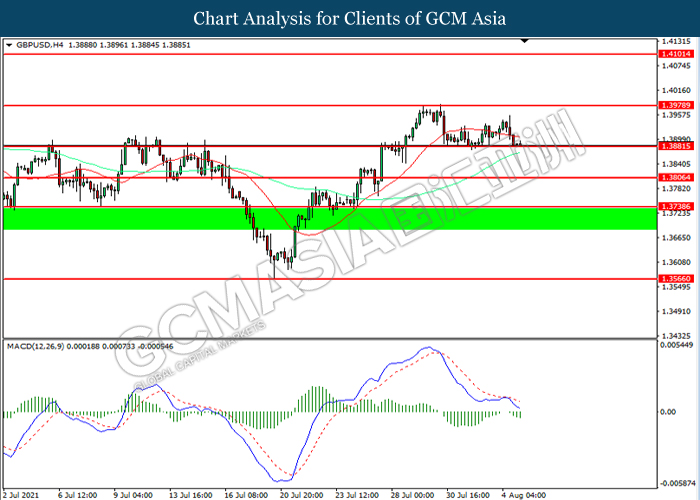Image resolution: width=700 pixels, height=500 pixels.
Task: Click the 1.38405 price scale value
Action: [x=676, y=164]
